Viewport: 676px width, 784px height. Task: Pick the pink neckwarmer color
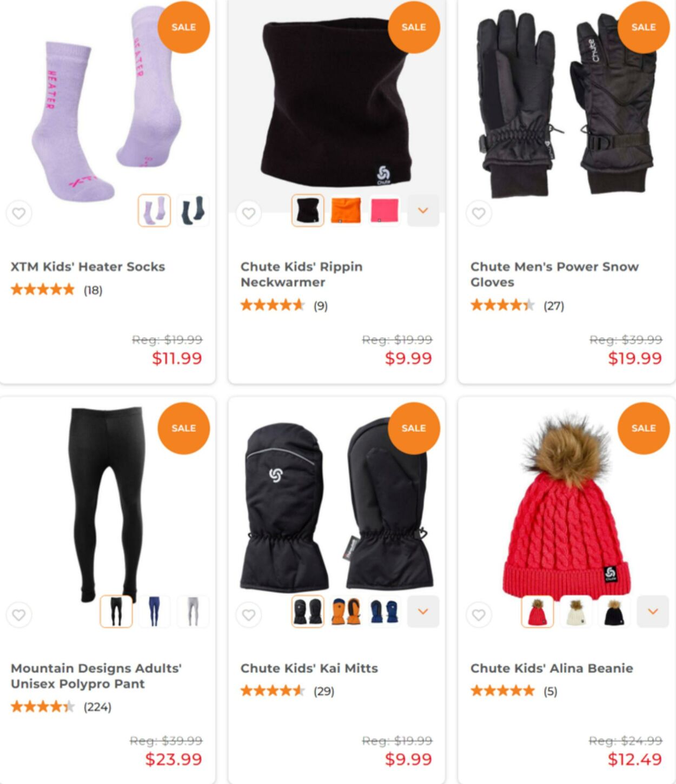(385, 210)
